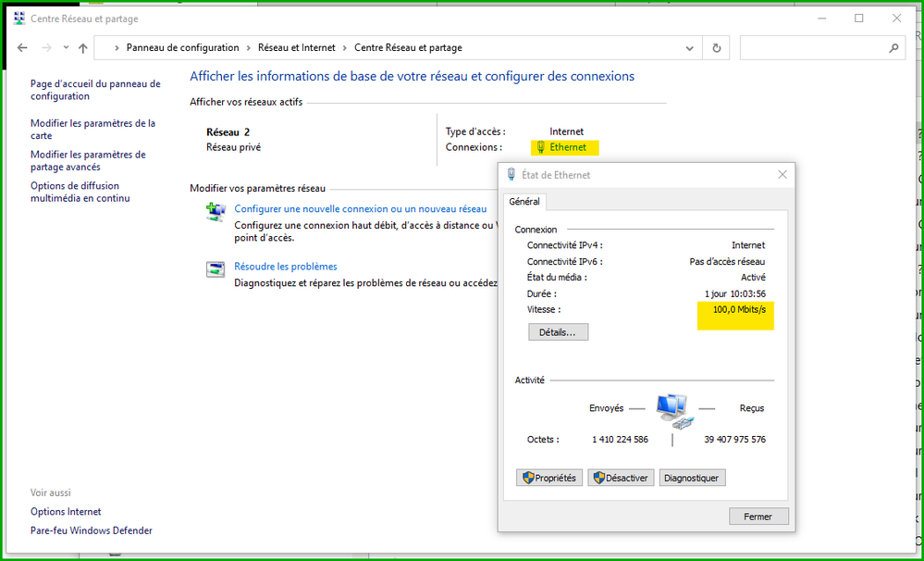Image resolution: width=924 pixels, height=561 pixels.
Task: Open the recent locations dropdown arrow
Action: click(66, 48)
